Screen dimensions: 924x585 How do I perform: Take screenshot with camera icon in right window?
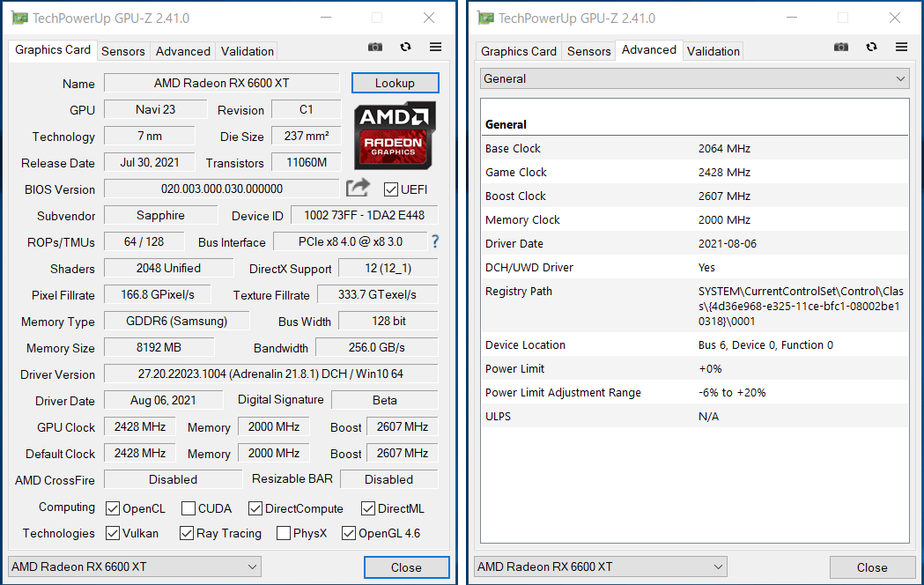pos(841,47)
